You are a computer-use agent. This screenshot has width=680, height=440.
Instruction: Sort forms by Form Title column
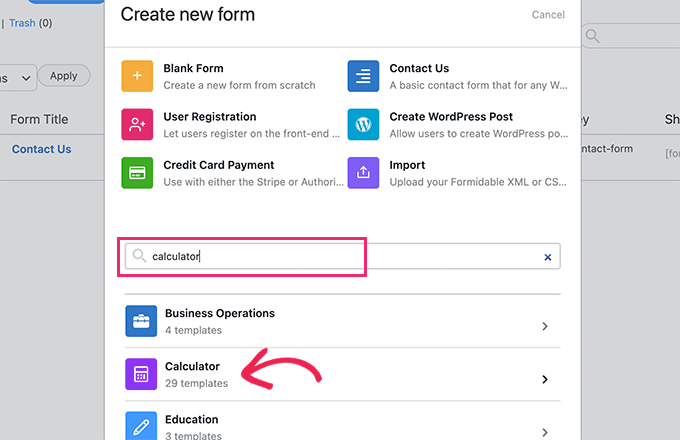(39, 120)
